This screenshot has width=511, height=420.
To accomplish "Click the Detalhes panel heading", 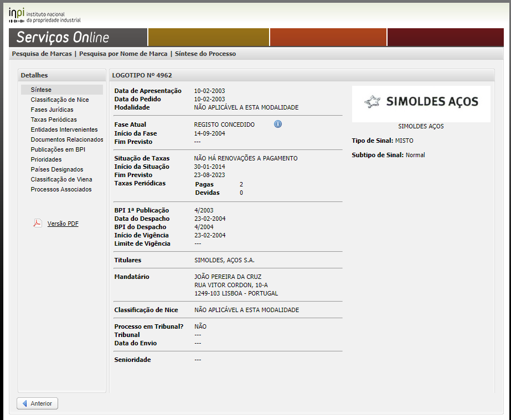I will point(34,75).
